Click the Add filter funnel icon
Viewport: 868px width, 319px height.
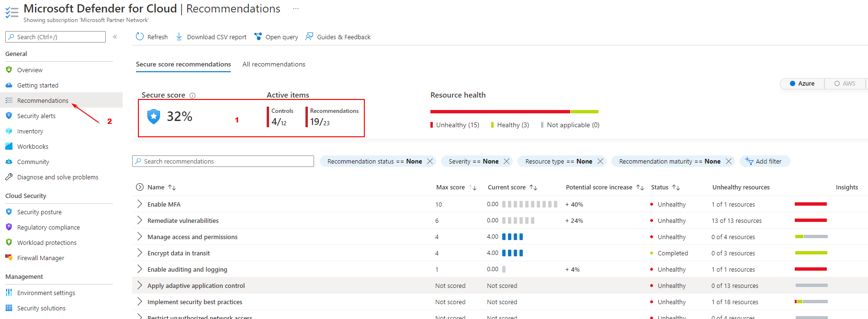(749, 161)
